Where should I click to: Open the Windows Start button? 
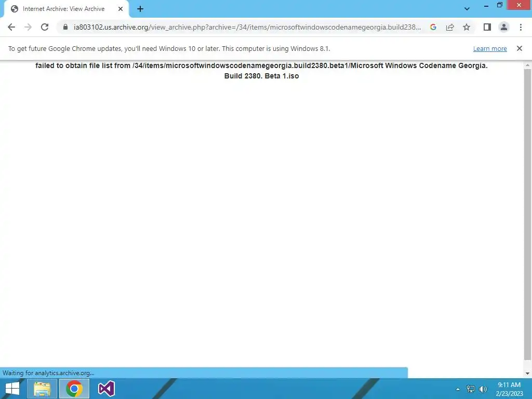[12, 389]
